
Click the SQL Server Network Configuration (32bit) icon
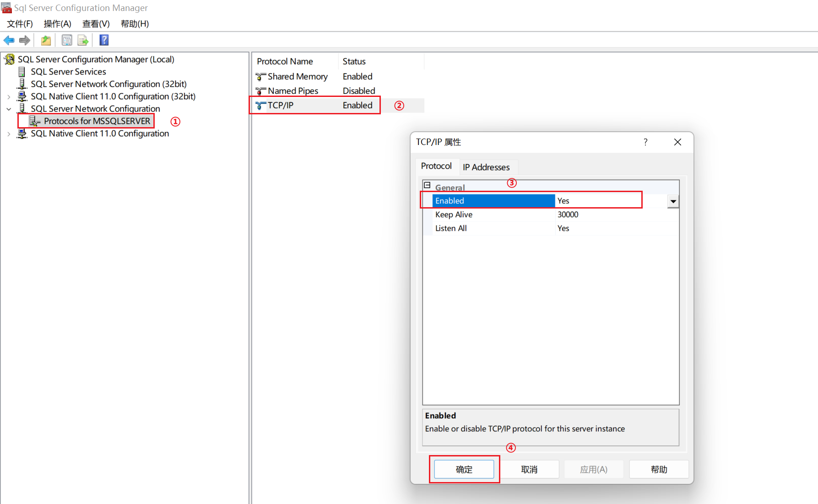click(22, 84)
